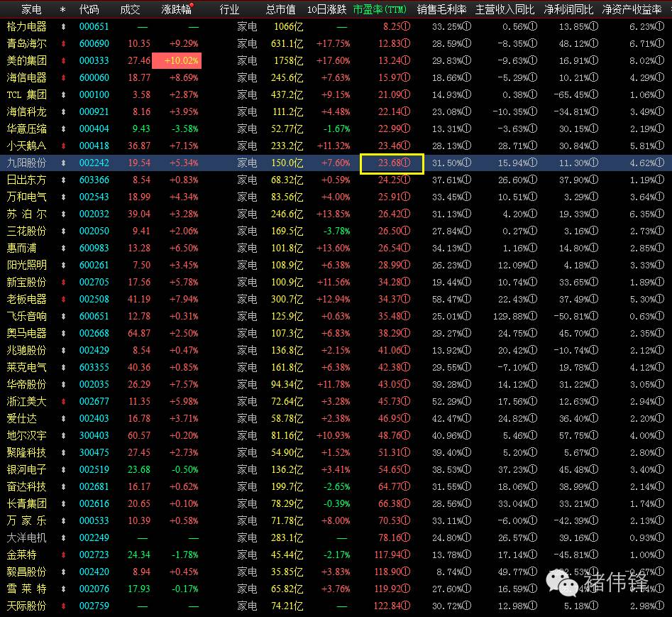Click the 净利润同比 column header
The image size is (672, 617).
pos(568,9)
